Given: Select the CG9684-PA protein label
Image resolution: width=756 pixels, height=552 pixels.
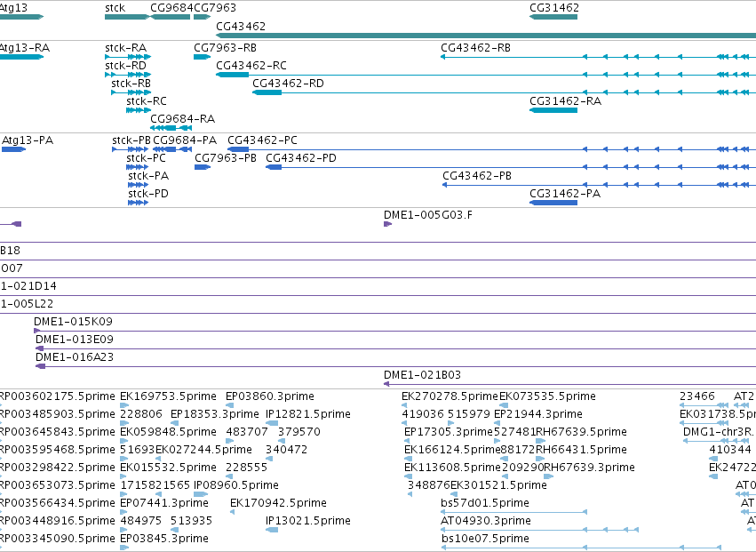Looking at the screenshot, I should [185, 140].
